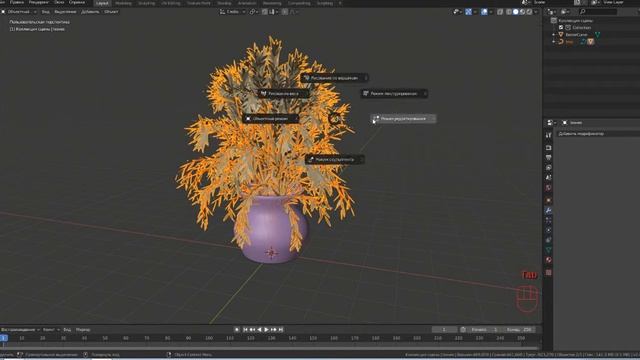Image resolution: width=640 pixels, height=360 pixels.
Task: Open the Object Data green triangle tab
Action: (x=549, y=250)
